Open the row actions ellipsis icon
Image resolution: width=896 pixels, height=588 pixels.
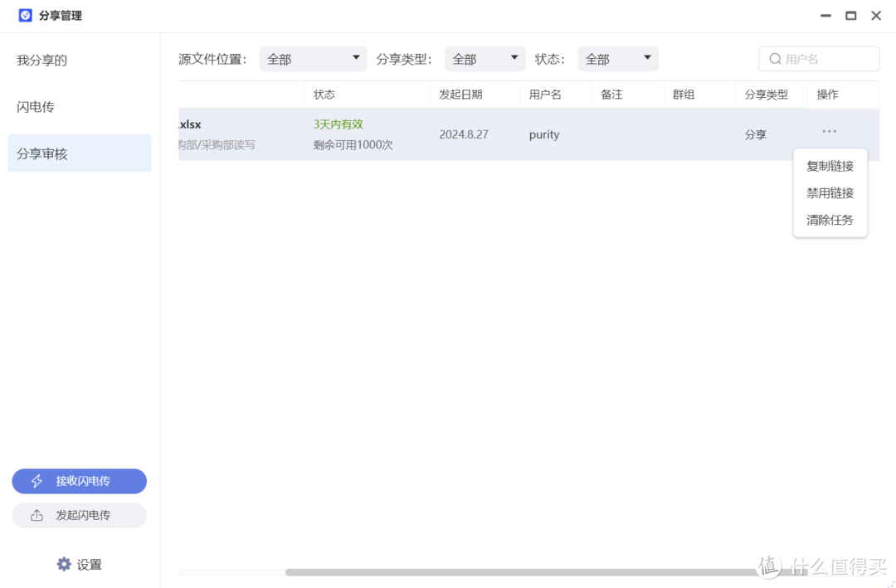point(828,129)
